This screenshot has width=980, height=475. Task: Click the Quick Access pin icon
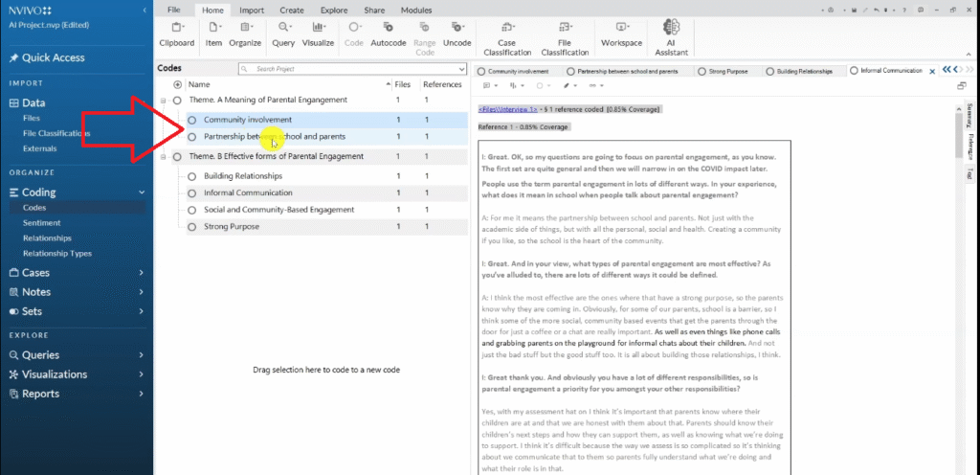pyautogui.click(x=13, y=57)
